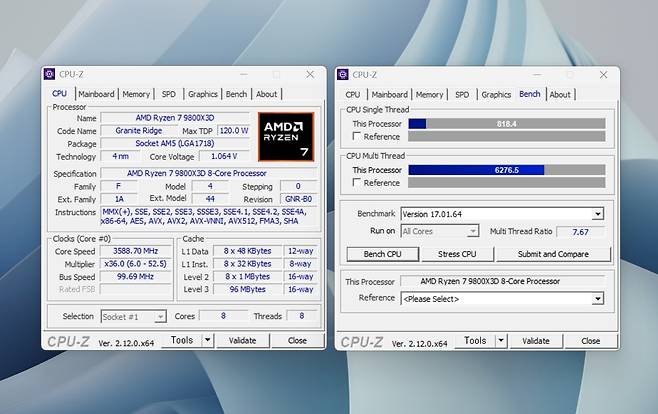Open Memory tab in left window
Viewport: 658px width, 414px height.
[x=136, y=94]
